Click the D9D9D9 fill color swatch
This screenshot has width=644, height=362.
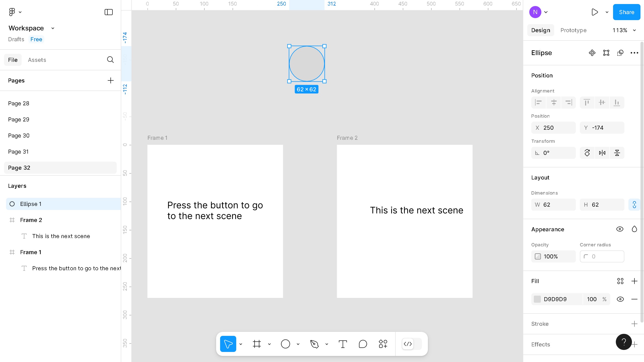pyautogui.click(x=537, y=299)
